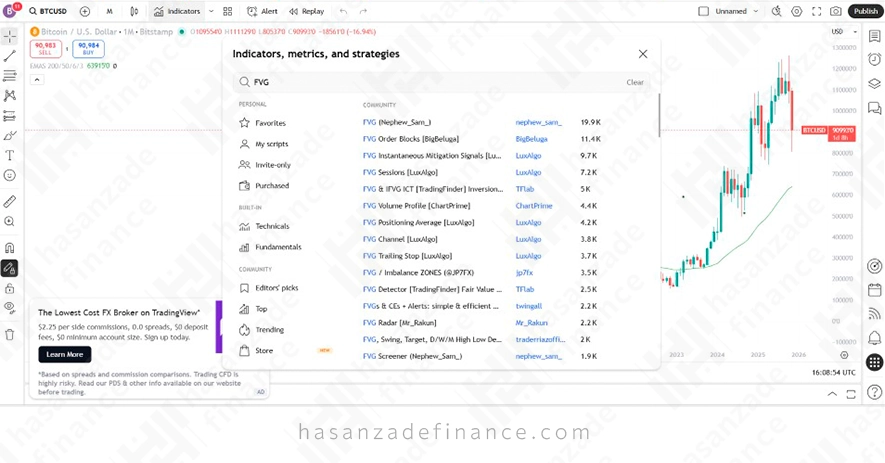
Task: Open the Indicators toolbar button
Action: (x=177, y=11)
